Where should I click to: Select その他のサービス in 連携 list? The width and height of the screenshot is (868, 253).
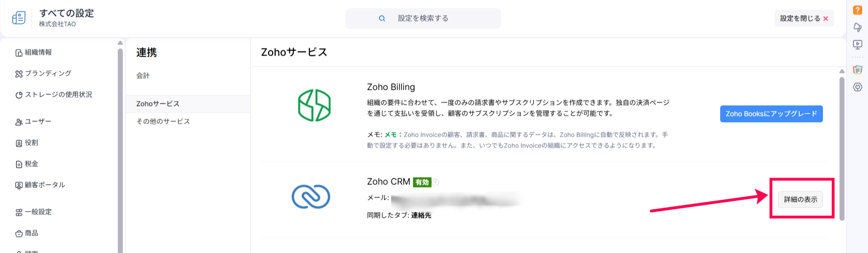[x=163, y=122]
